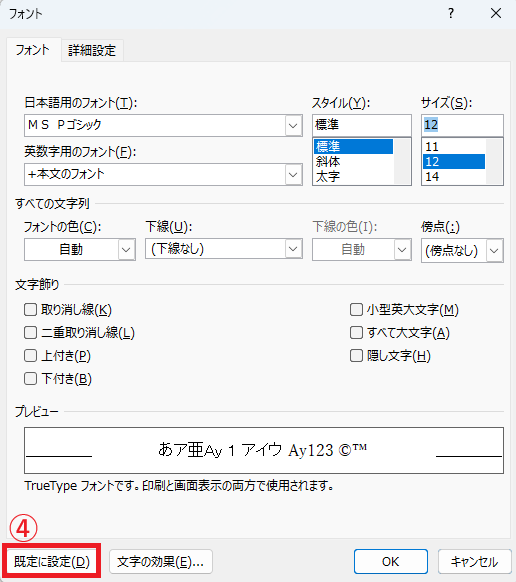Select the フォント tab

33,50
